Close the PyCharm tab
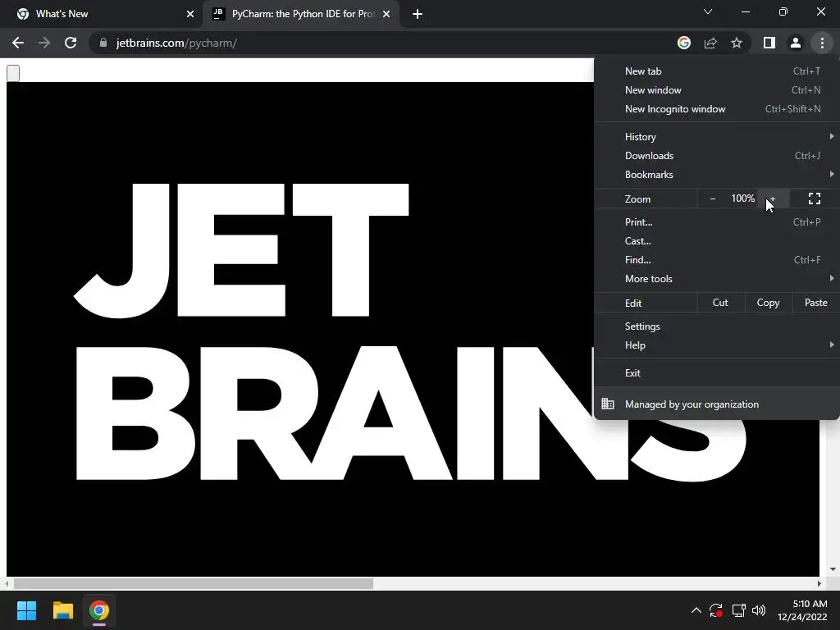The height and width of the screenshot is (630, 840). click(x=386, y=14)
